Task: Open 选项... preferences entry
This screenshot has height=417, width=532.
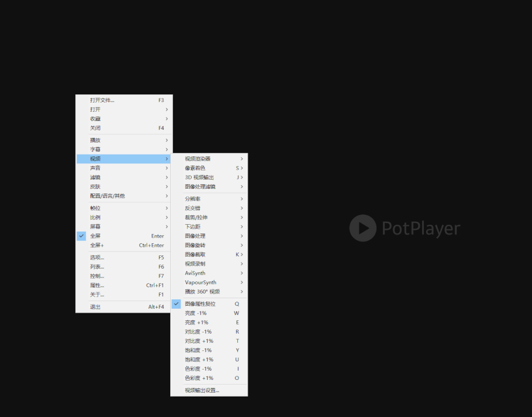Action: (124, 257)
